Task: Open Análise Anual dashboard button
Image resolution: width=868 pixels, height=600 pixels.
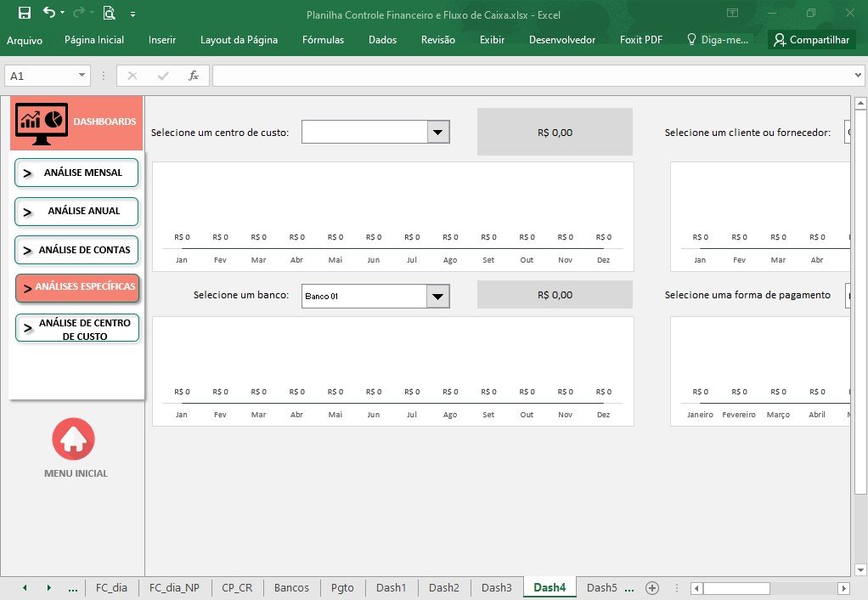Action: coord(76,211)
